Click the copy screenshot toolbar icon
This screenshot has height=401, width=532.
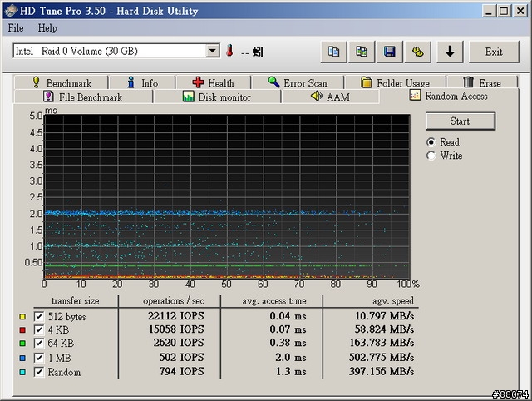pyautogui.click(x=362, y=52)
